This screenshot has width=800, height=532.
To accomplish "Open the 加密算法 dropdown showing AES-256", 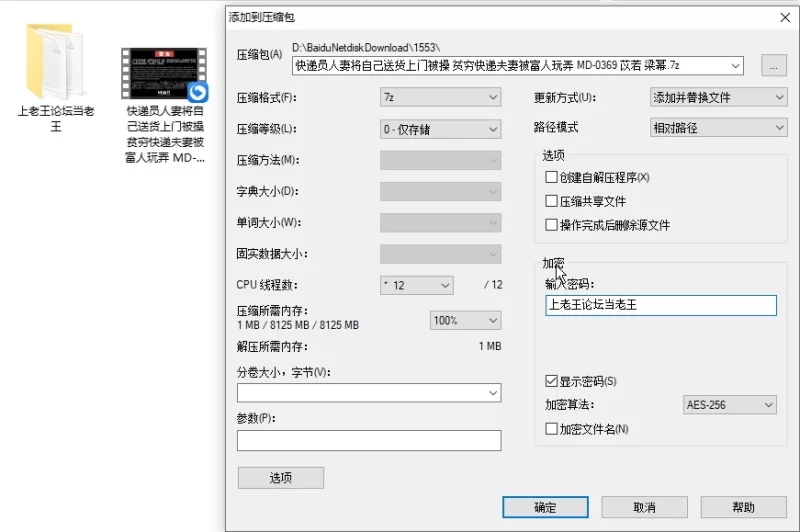I will click(729, 405).
